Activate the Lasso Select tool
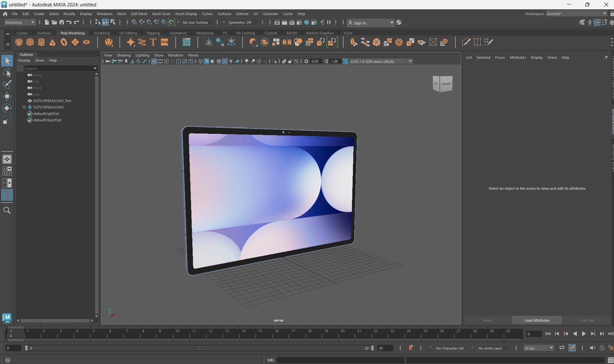 pos(7,73)
